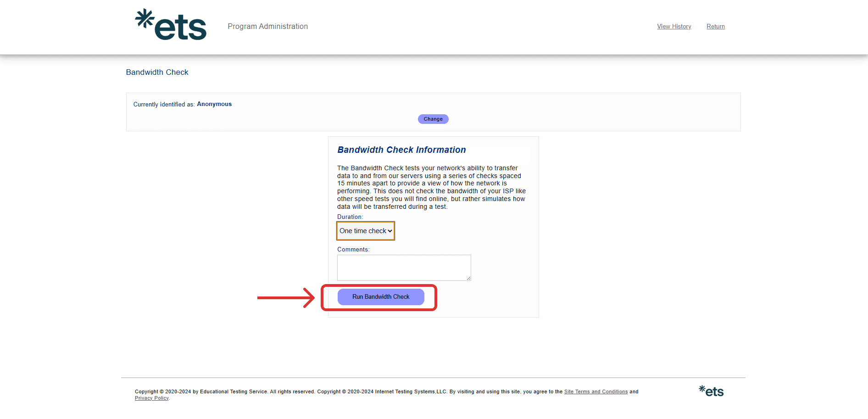
Task: Click the Program Administration header text
Action: coord(267,27)
